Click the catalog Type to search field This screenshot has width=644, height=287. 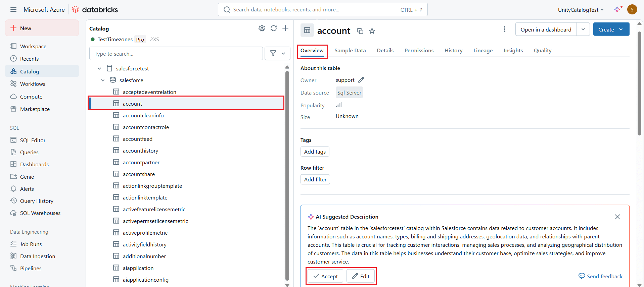[176, 54]
